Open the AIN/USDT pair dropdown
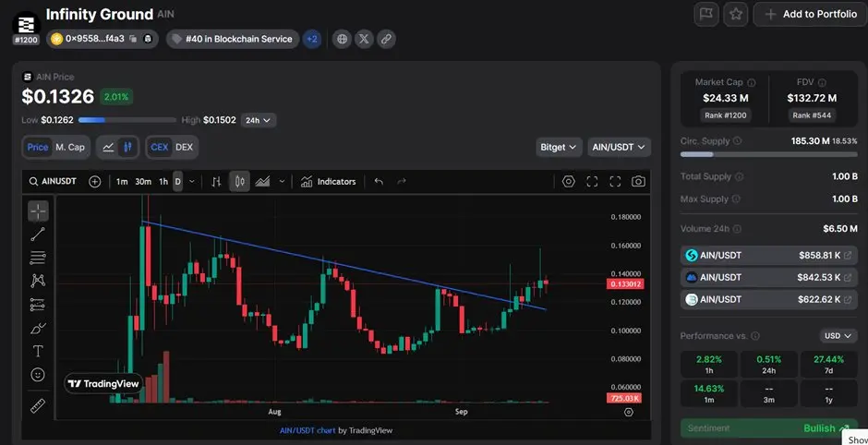Viewport: 868px width, 445px height. click(619, 147)
